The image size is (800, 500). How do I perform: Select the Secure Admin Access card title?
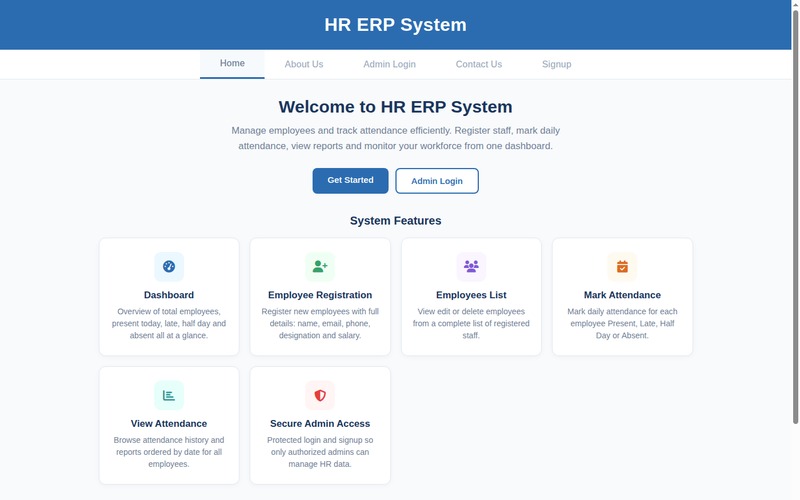coord(320,423)
